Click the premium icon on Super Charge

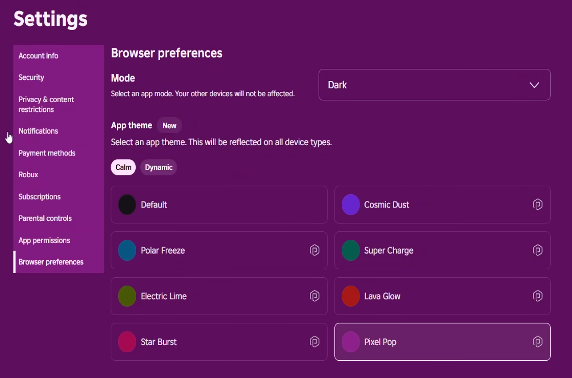click(537, 250)
